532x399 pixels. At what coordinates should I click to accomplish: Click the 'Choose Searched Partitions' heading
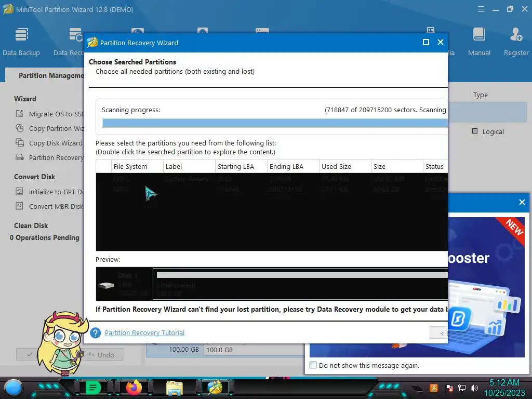click(132, 62)
